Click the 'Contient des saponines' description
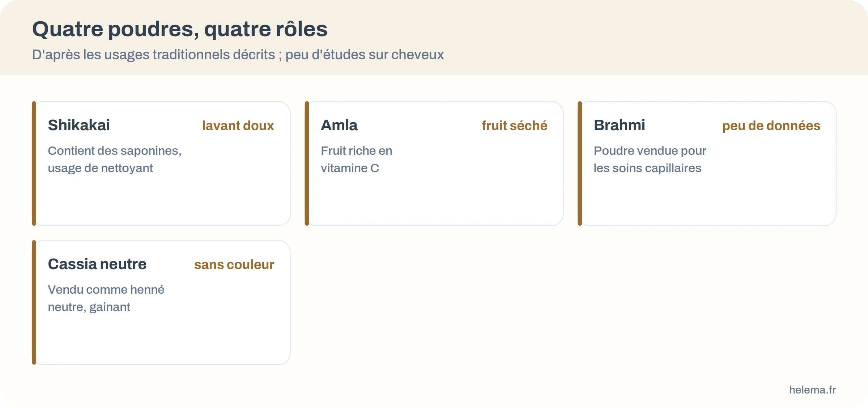 pyautogui.click(x=115, y=159)
